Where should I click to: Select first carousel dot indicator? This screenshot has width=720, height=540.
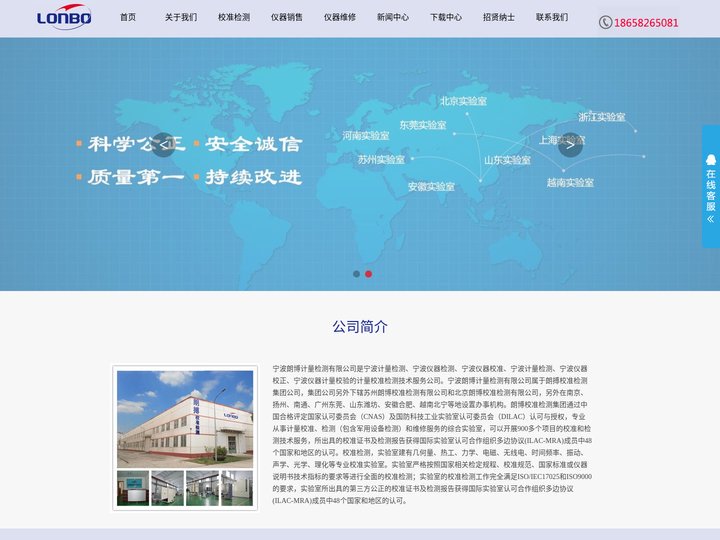356,274
